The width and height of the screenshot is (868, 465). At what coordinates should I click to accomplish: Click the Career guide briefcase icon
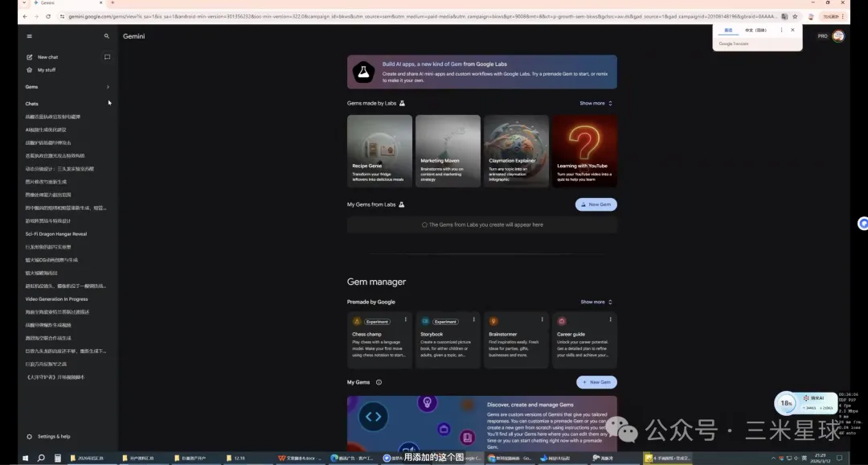click(562, 321)
